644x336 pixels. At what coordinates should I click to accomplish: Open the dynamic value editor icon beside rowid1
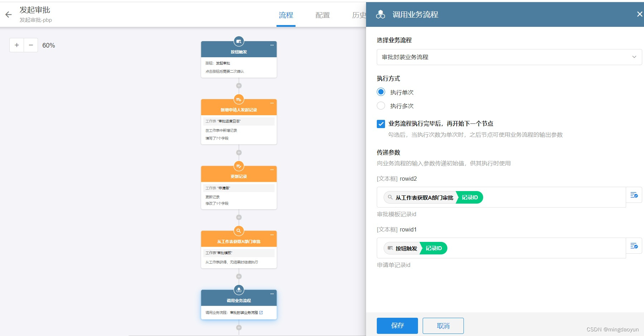click(634, 246)
